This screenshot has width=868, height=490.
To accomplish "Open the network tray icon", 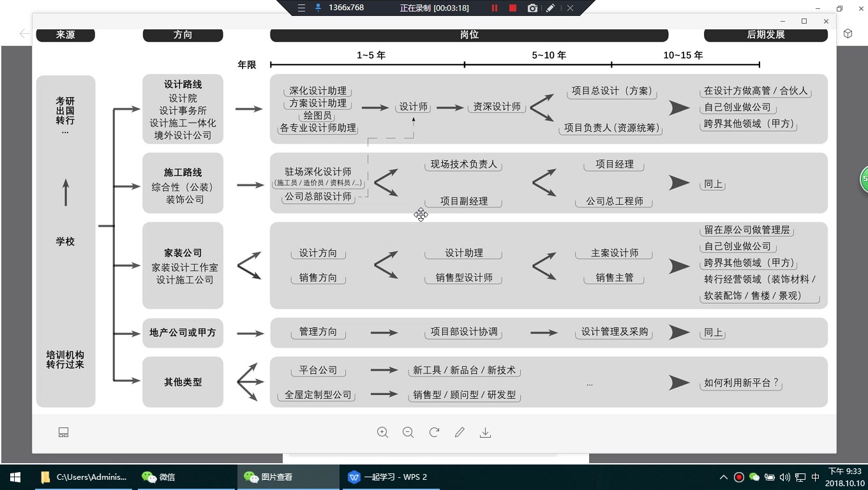I will click(800, 477).
